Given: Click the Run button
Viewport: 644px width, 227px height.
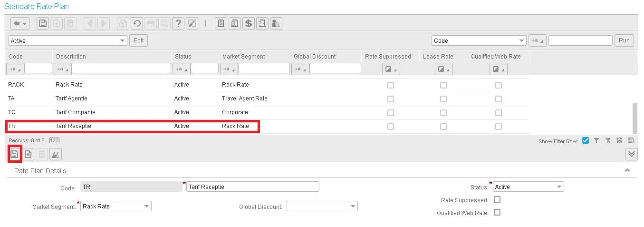Looking at the screenshot, I should (x=624, y=40).
